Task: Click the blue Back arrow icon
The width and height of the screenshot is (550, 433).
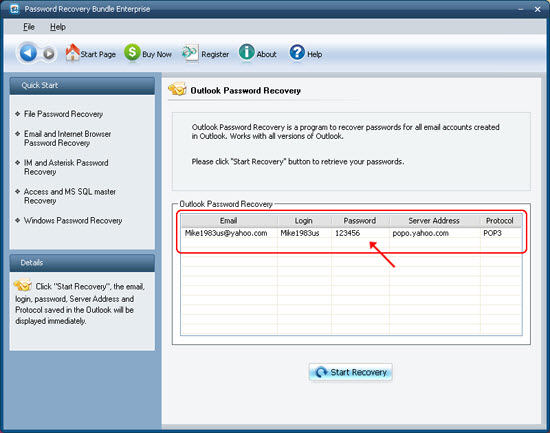Action: [x=28, y=53]
